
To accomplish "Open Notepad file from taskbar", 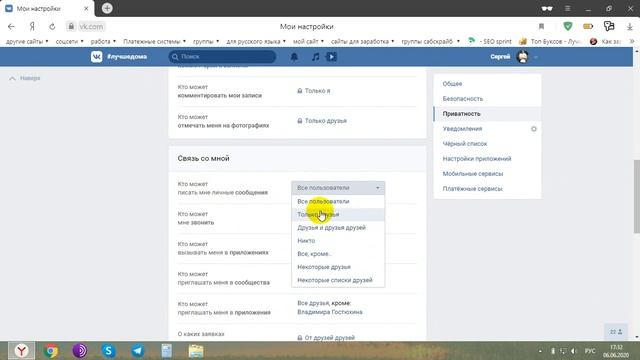I will [x=167, y=351].
